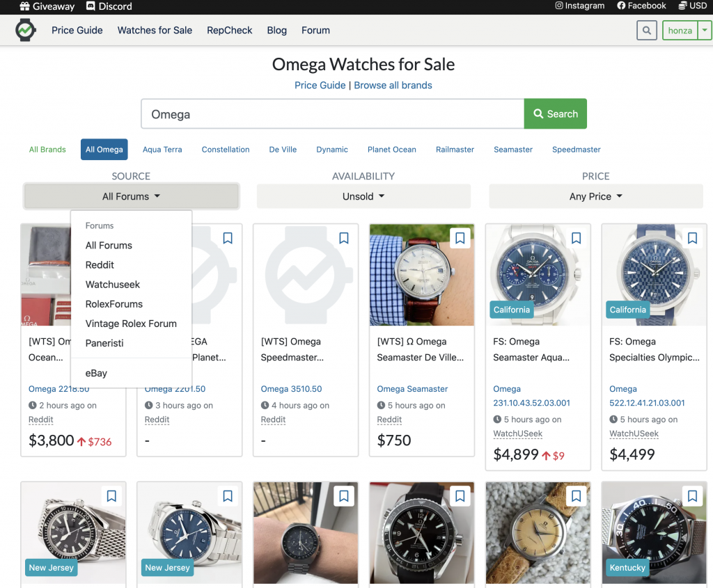Bookmark the Omega 2201.50 Planet listing

point(228,238)
